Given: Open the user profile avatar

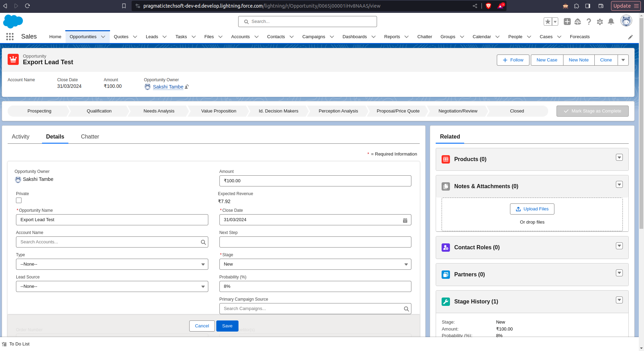Looking at the screenshot, I should coord(626,21).
